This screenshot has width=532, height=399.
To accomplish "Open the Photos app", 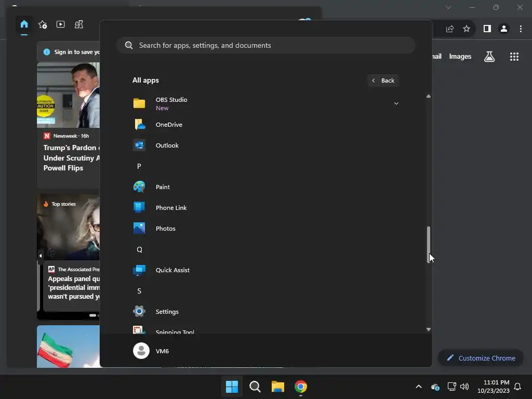I will [265, 229].
